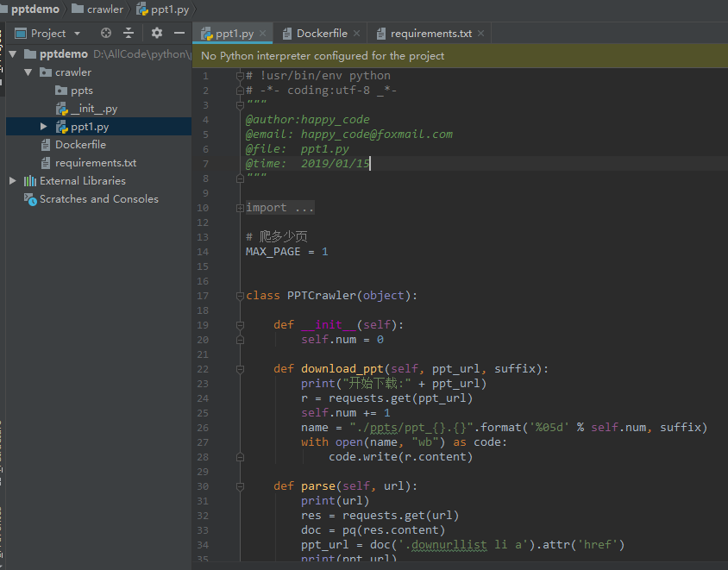Image resolution: width=728 pixels, height=570 pixels.
Task: Select the ppts folder
Action: point(82,91)
